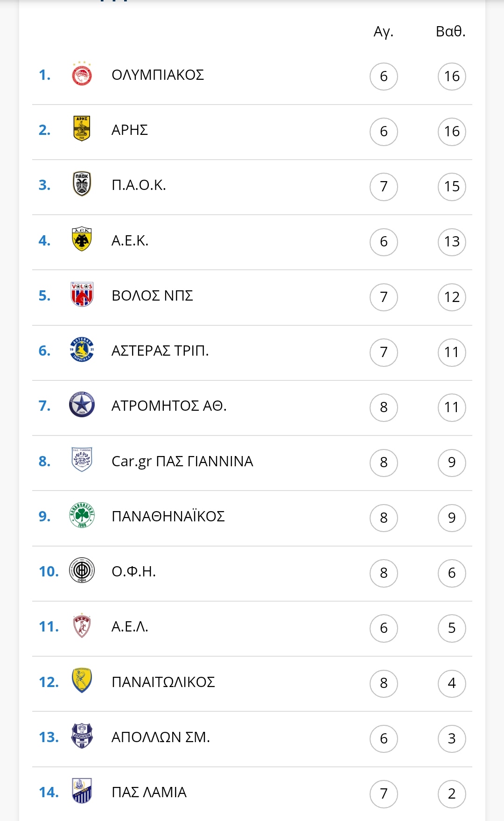Viewport: 504px width, 821px height.
Task: Click the Aris yellow shield logo
Action: [82, 129]
